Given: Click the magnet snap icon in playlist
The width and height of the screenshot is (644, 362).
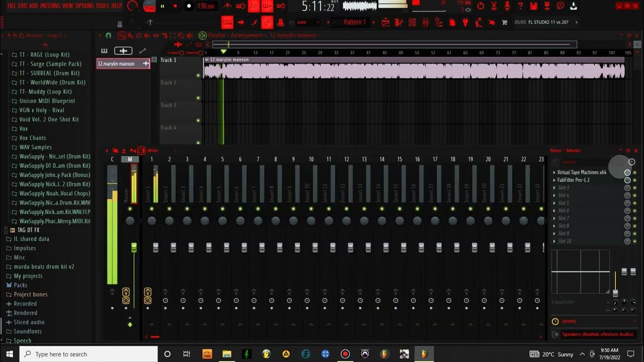Looking at the screenshot, I should pos(108,36).
